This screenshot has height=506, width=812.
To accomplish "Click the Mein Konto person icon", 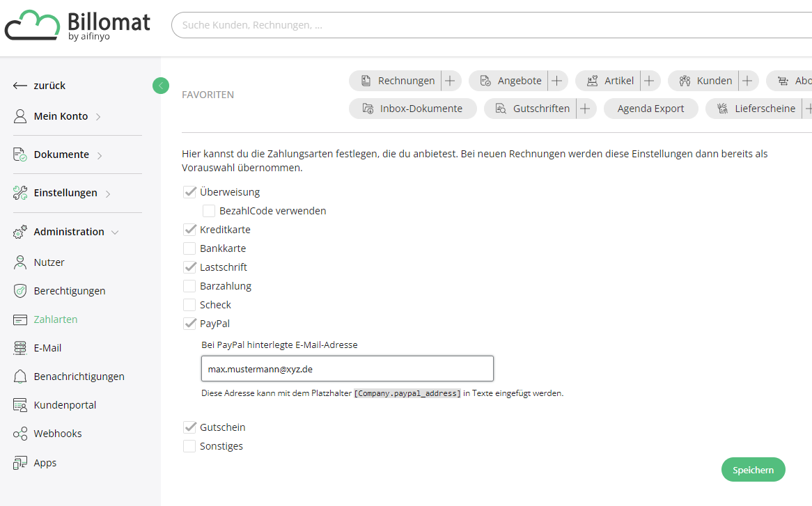I will click(x=19, y=116).
